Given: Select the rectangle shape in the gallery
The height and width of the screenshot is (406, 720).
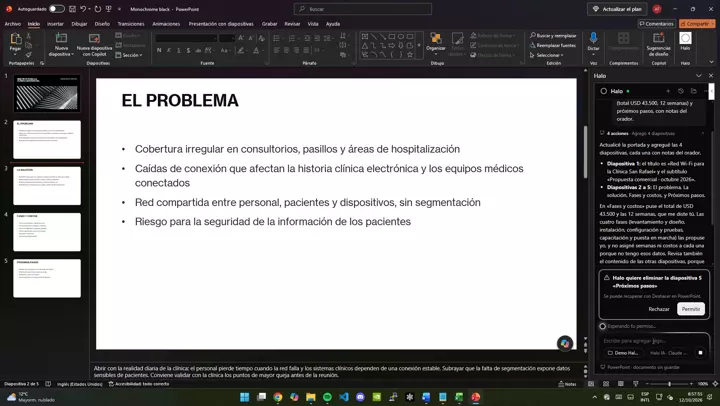Looking at the screenshot, I should 392,36.
